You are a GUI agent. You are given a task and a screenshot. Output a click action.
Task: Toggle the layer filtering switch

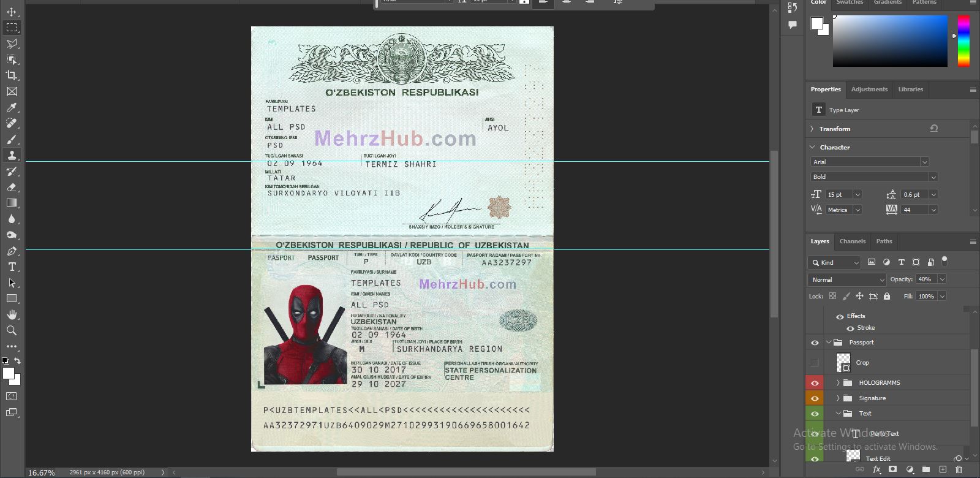click(x=944, y=261)
